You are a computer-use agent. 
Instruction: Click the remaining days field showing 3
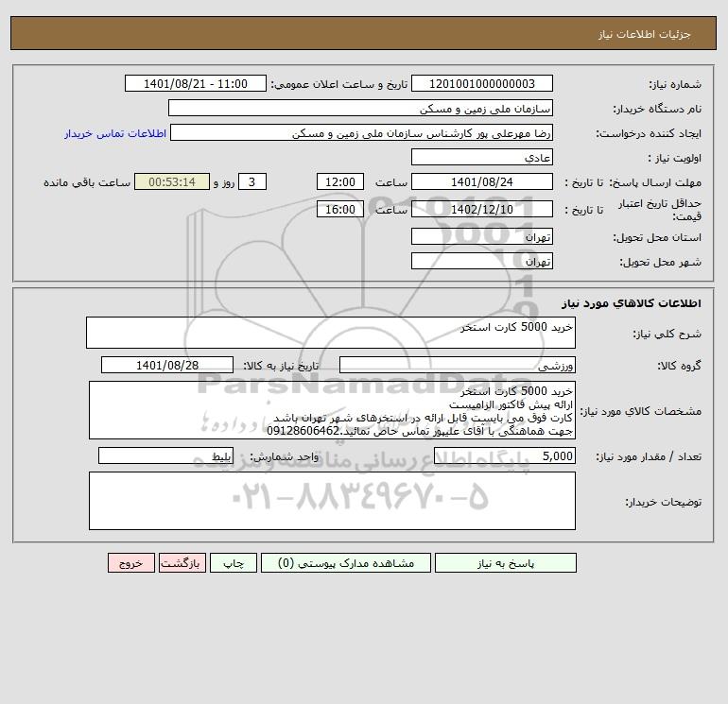click(x=252, y=182)
